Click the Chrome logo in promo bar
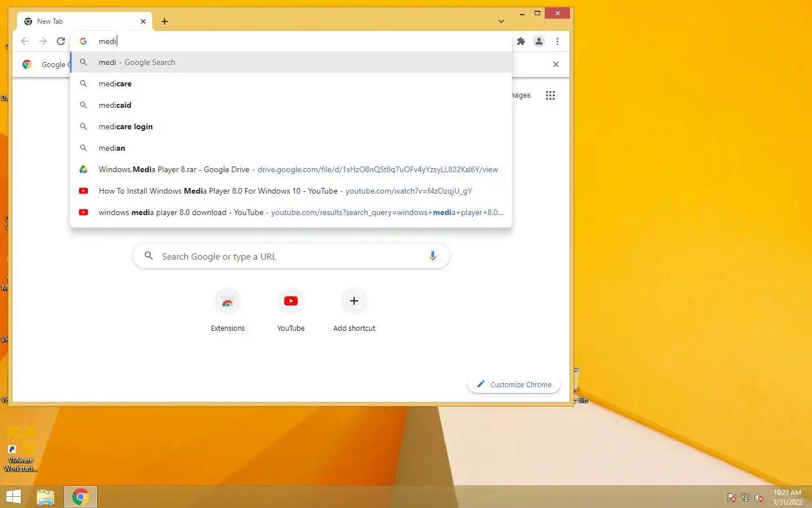 (x=27, y=64)
